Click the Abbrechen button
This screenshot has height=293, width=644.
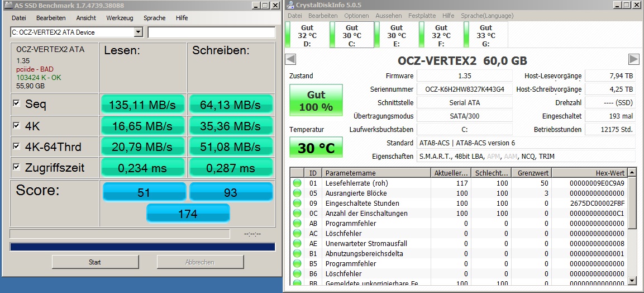click(199, 262)
